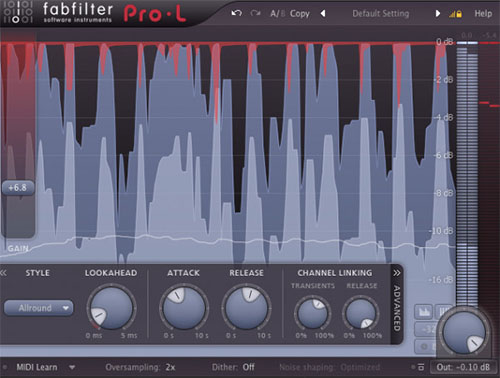Load the next preset with the right arrow
Screen dimensions: 500x378
click(438, 14)
